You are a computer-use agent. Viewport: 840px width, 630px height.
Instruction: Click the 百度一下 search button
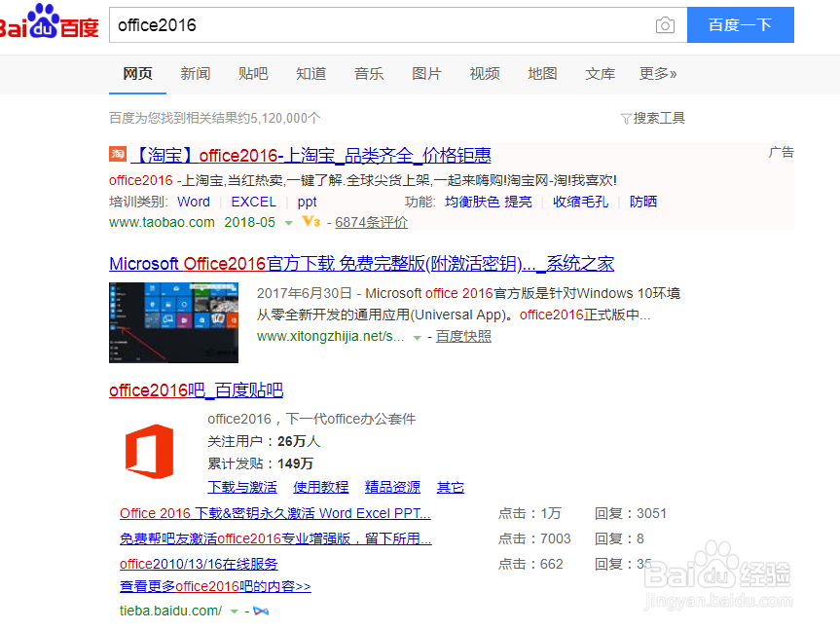741,24
